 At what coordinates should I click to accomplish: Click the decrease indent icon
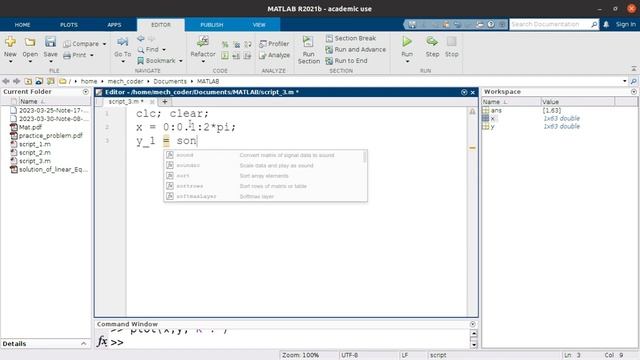(248, 56)
